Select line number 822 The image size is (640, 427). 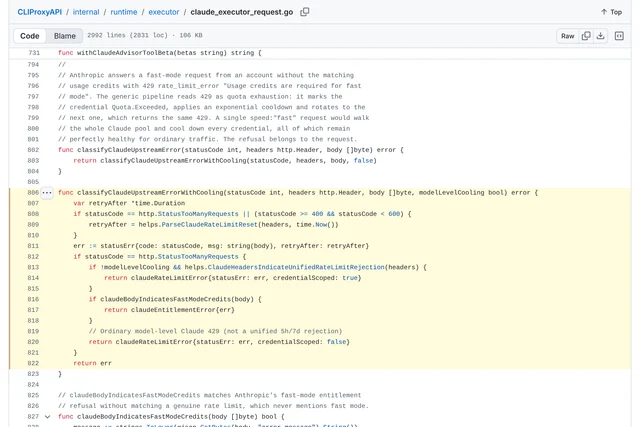(33, 363)
